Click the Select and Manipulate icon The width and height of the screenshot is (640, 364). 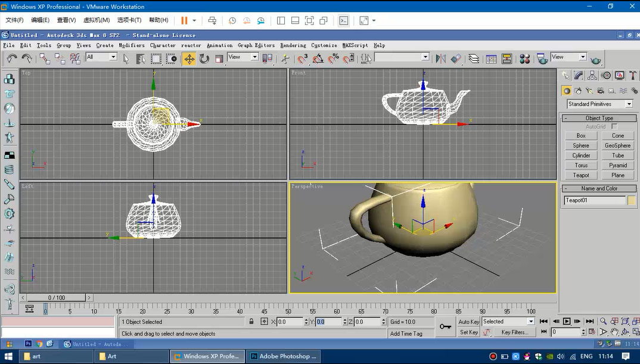[x=285, y=59]
